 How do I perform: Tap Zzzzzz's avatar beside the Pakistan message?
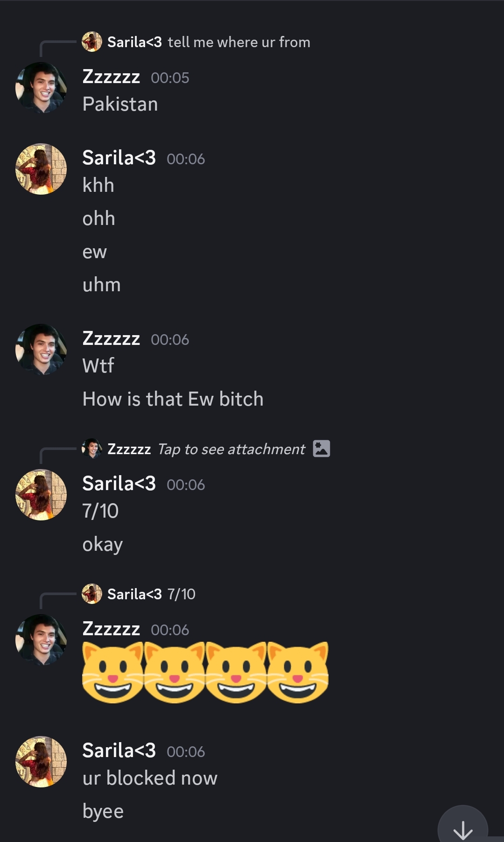[x=41, y=87]
